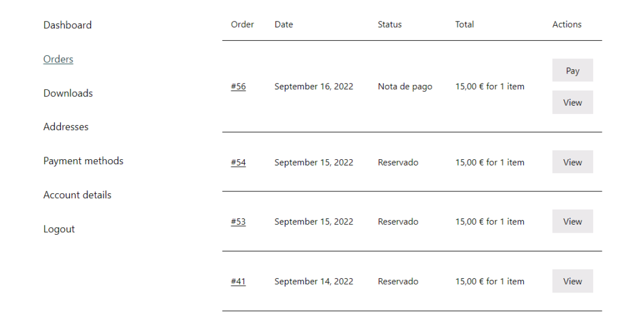View the September 14 order #41

[572, 281]
